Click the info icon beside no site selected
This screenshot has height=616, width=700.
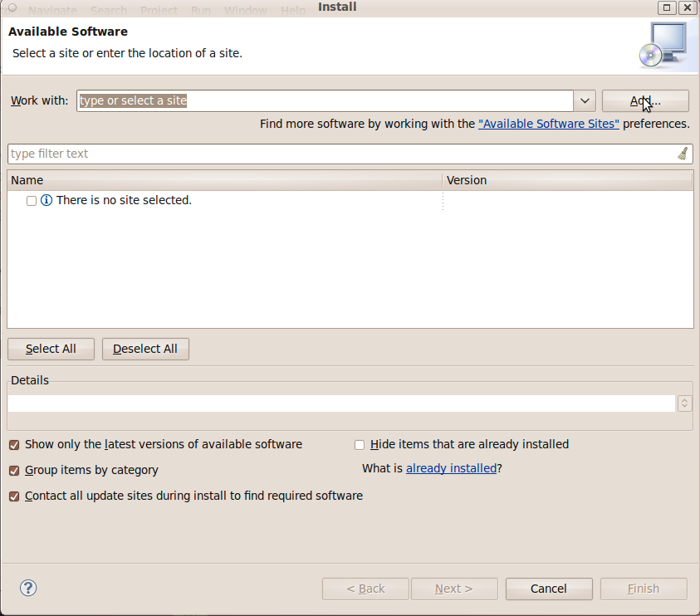pos(47,200)
